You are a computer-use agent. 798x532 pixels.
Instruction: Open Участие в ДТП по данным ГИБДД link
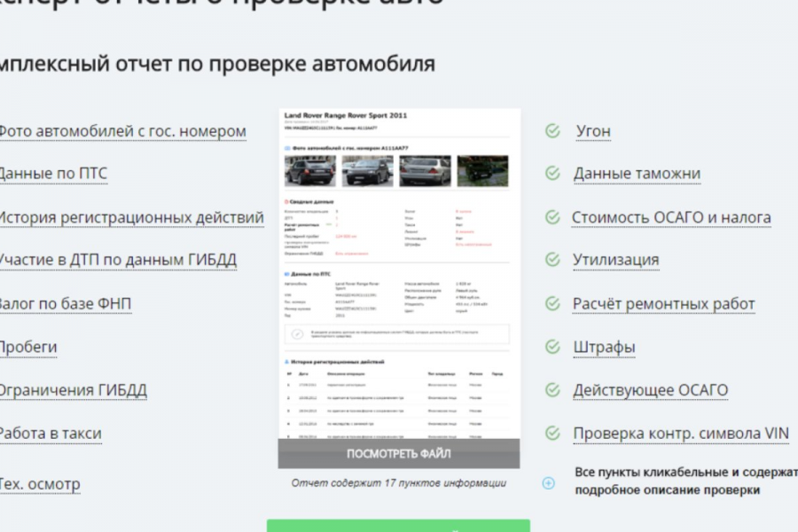pyautogui.click(x=118, y=260)
